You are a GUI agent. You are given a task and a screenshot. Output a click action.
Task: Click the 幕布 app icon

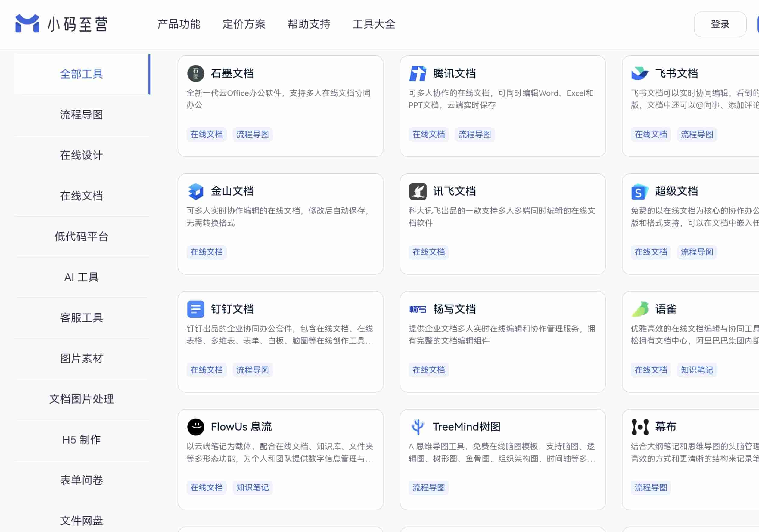(x=640, y=426)
